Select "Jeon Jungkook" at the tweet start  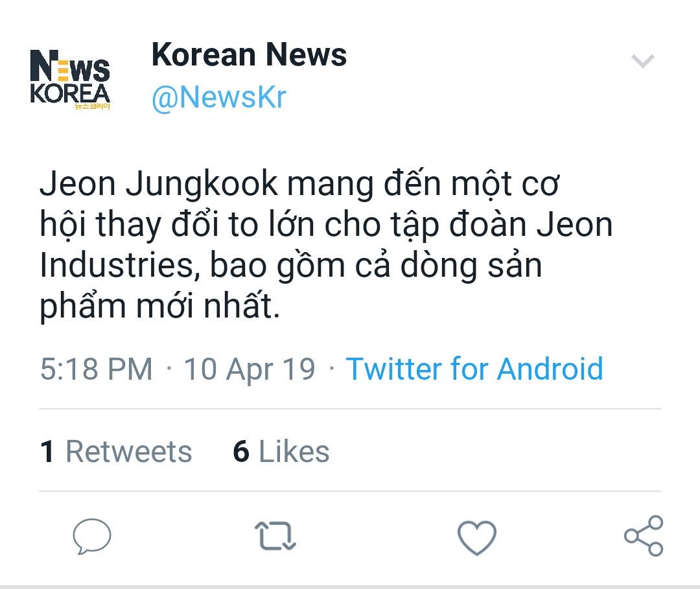pos(158,185)
